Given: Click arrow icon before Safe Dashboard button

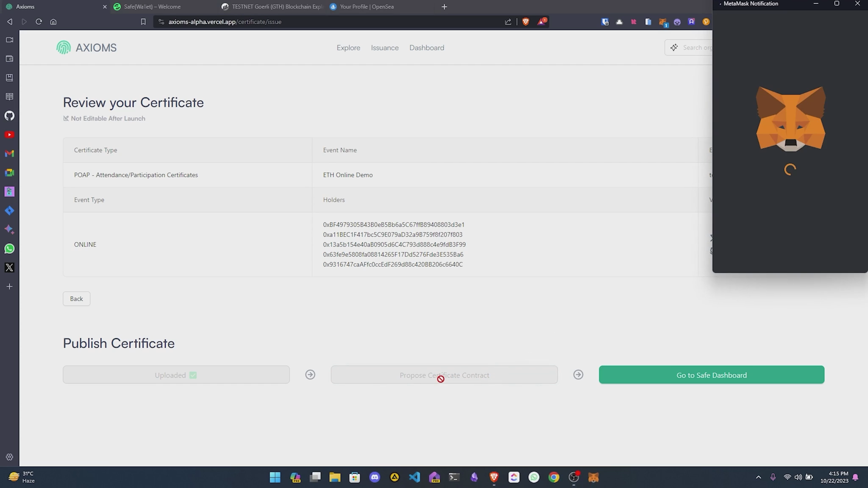Looking at the screenshot, I should 578,375.
